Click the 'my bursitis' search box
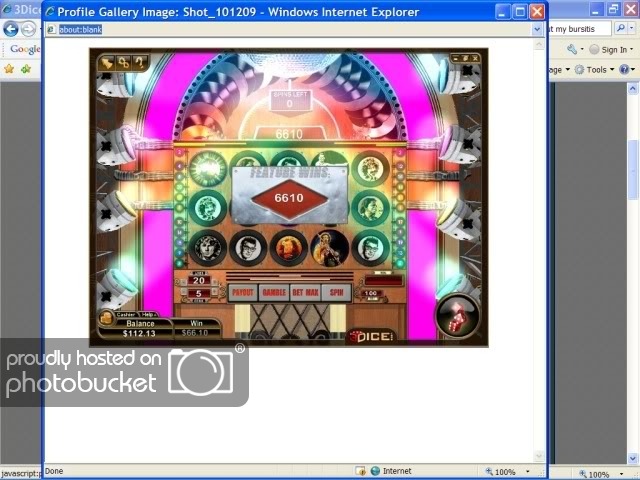Viewport: 640px width, 480px height. click(x=579, y=29)
